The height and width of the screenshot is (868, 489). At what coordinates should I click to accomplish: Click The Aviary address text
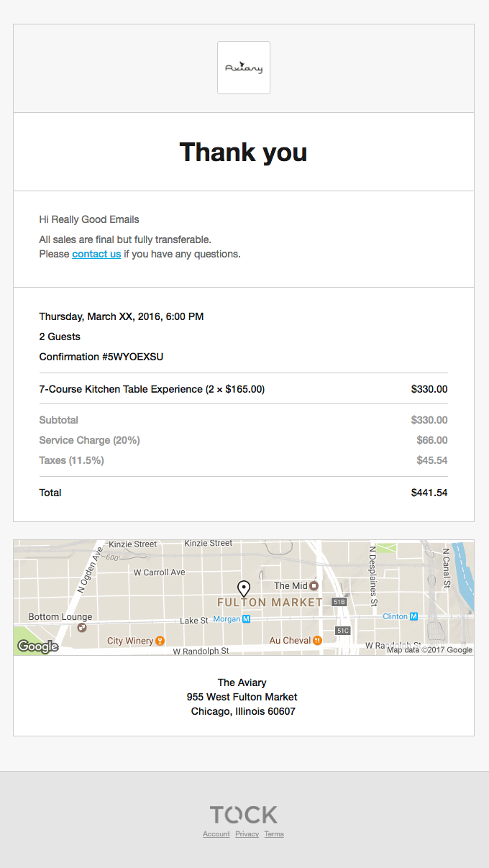pos(243,696)
